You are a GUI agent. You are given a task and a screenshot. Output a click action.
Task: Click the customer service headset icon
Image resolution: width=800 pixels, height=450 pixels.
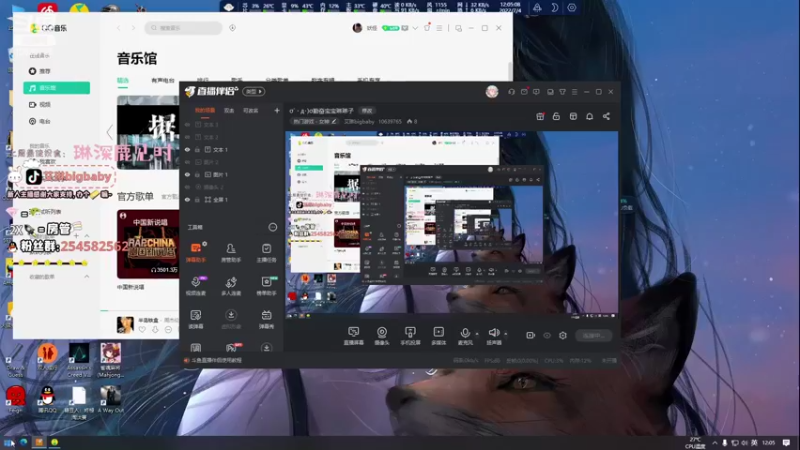click(x=511, y=92)
